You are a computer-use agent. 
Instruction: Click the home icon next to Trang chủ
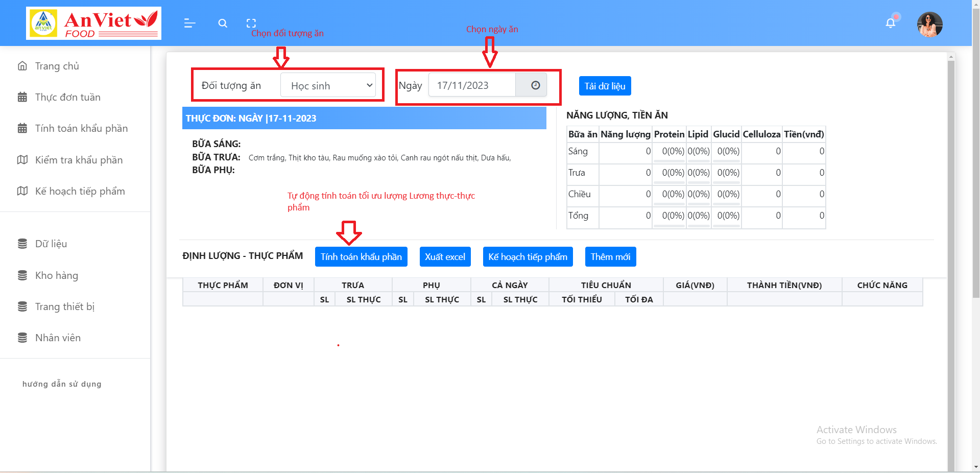pyautogui.click(x=22, y=66)
